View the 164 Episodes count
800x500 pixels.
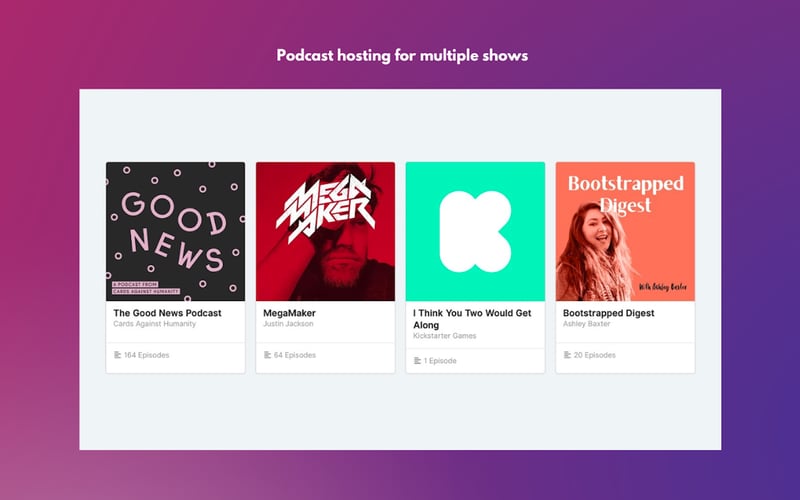tap(146, 355)
